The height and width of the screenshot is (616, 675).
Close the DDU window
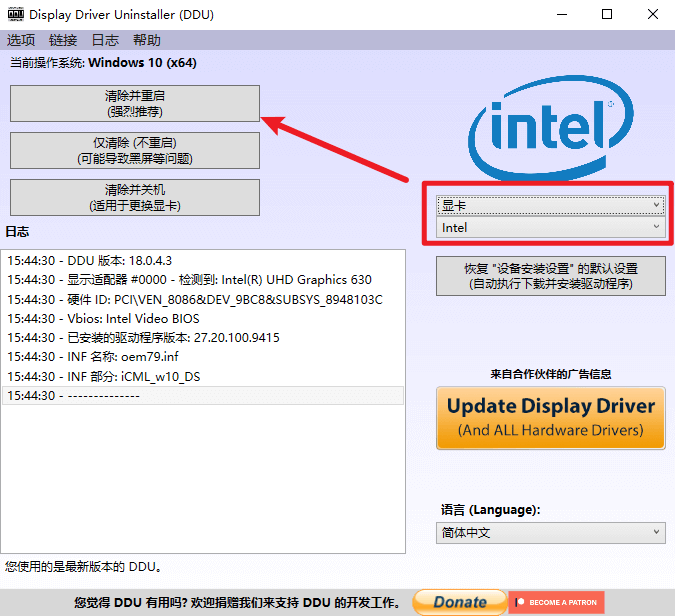point(653,14)
